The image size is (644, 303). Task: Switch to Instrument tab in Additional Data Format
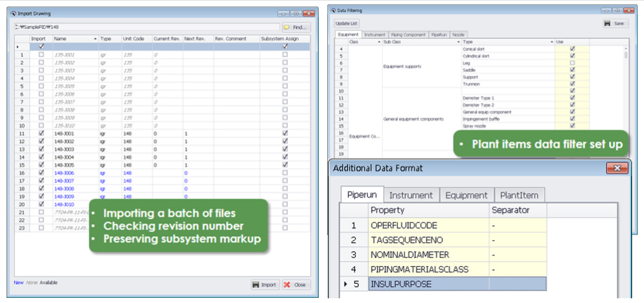coord(411,195)
